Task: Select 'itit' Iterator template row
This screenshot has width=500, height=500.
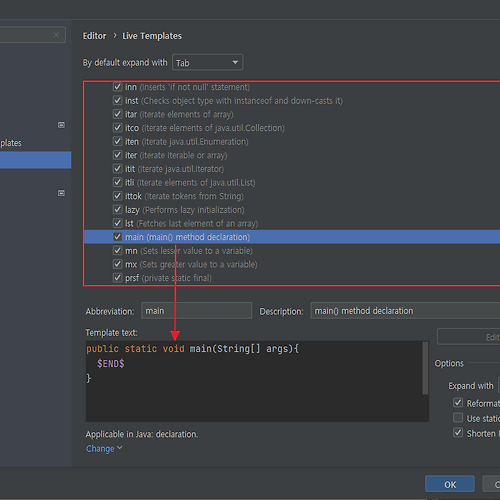Action: (x=174, y=169)
